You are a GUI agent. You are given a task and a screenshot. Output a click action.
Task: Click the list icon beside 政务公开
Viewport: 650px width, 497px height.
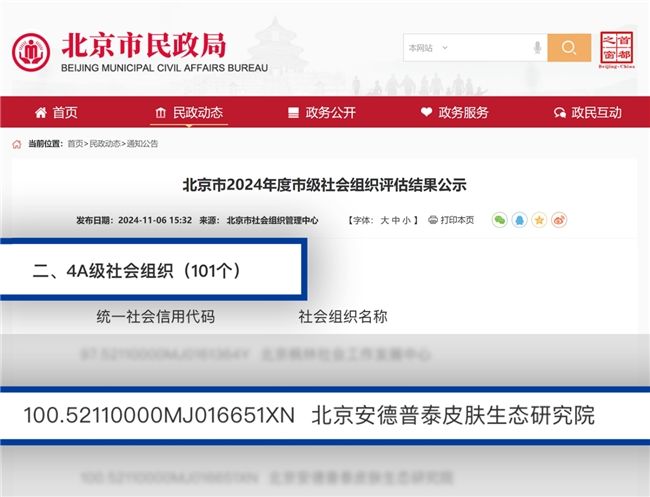coord(293,113)
